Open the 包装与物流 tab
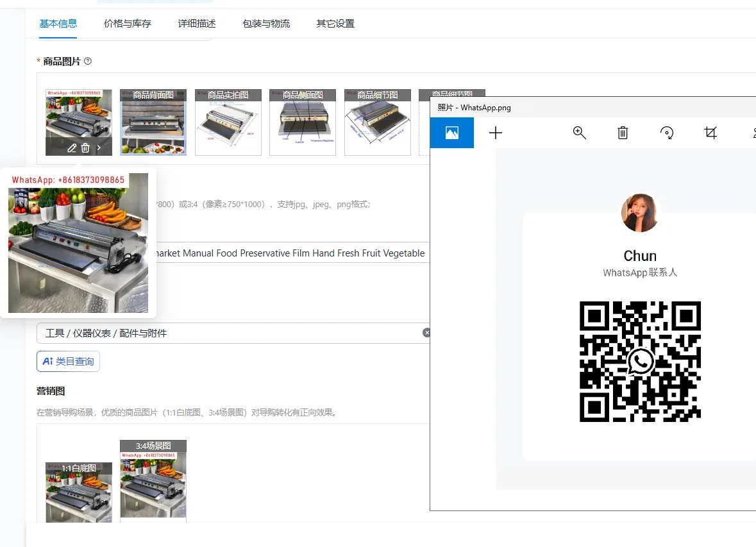The width and height of the screenshot is (756, 547). coord(266,24)
